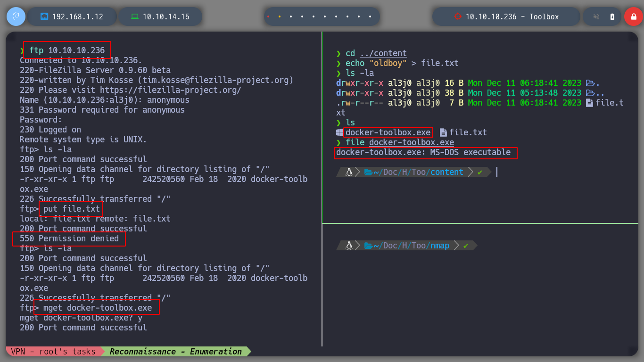Click the "05:13:48" timestamp in ls -la

click(539, 93)
